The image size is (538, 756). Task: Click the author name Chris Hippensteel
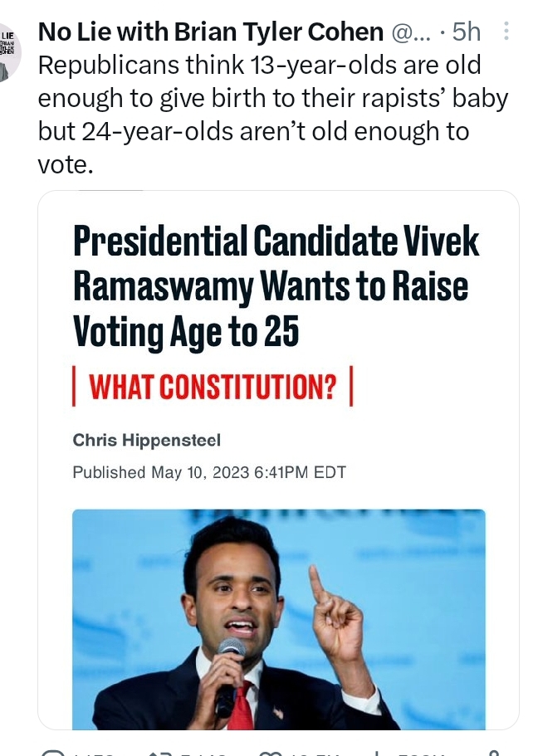click(x=147, y=440)
